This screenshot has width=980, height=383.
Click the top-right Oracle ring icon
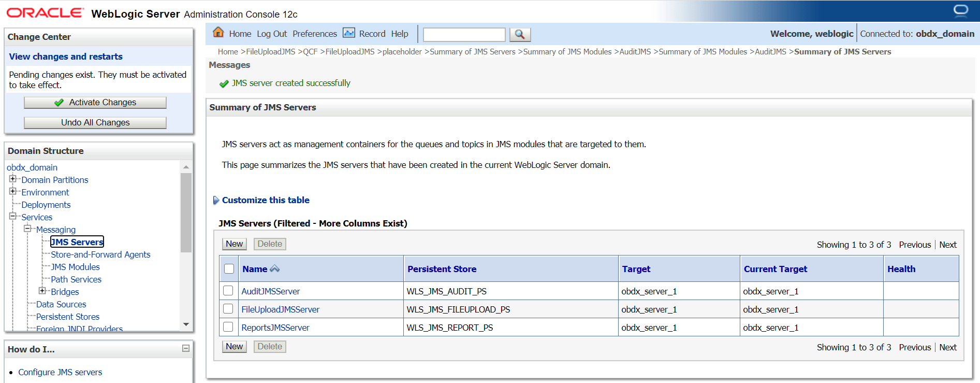pyautogui.click(x=960, y=10)
